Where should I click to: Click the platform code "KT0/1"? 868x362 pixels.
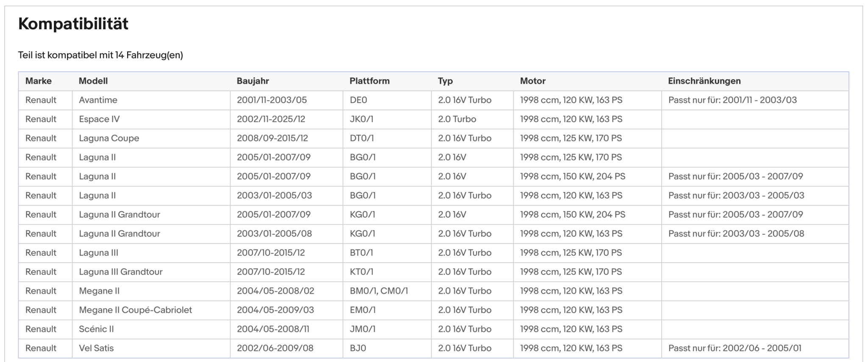[x=362, y=272]
